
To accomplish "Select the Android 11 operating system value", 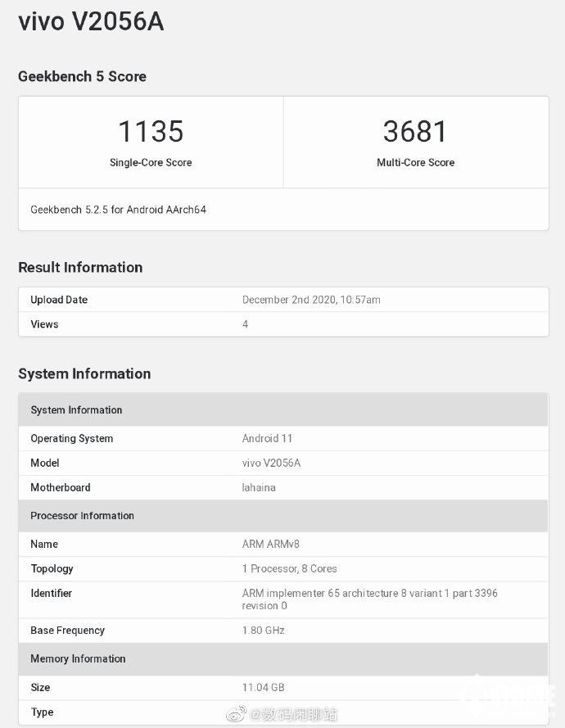I will [x=267, y=438].
